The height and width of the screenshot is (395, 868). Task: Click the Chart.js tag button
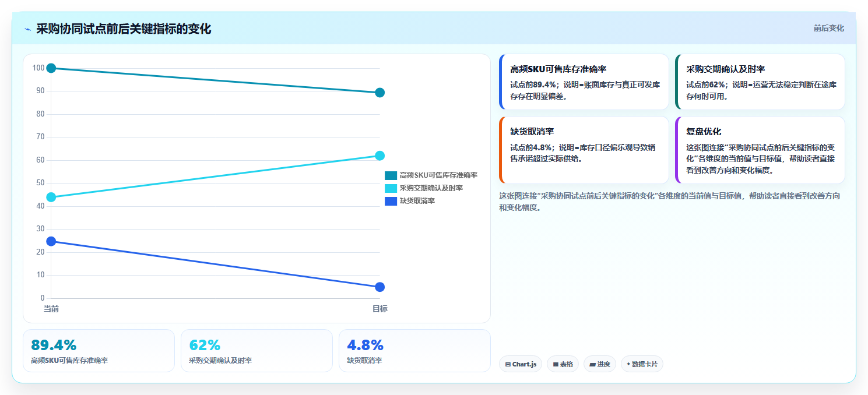tap(521, 364)
